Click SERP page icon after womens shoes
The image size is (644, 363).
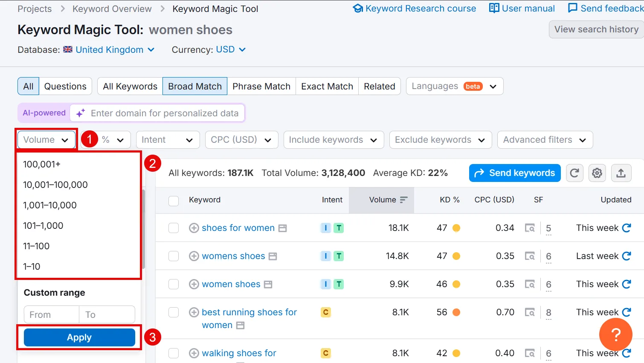tap(273, 256)
